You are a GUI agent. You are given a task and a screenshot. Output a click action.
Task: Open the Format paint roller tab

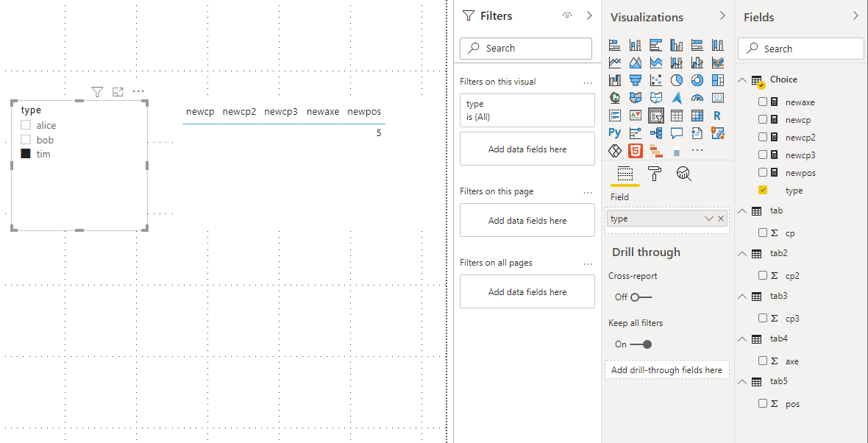[655, 174]
